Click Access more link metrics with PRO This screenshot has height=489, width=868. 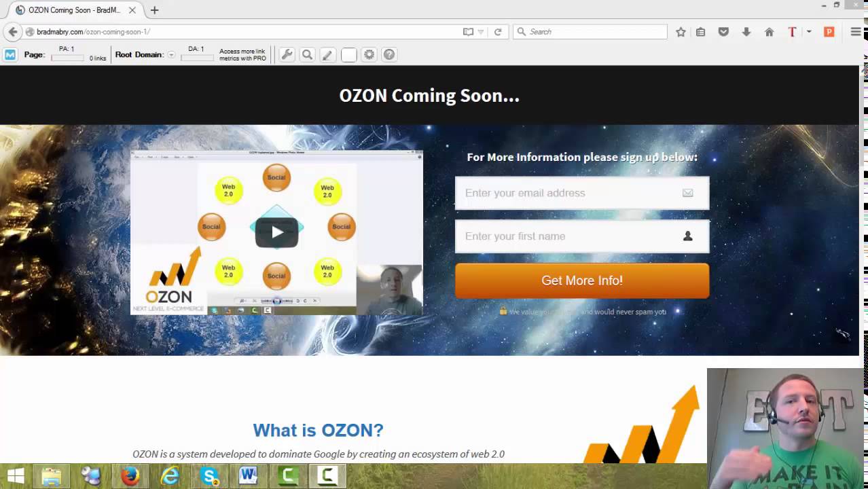click(242, 55)
